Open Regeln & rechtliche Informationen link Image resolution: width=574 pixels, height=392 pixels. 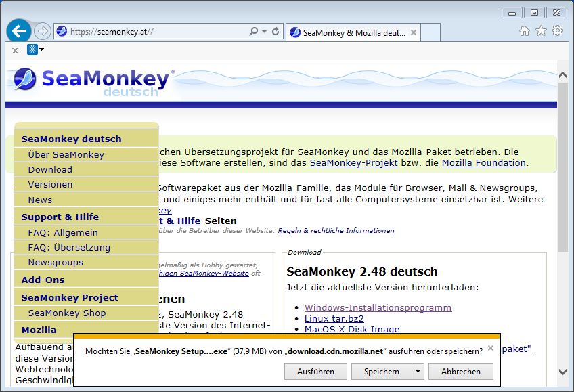coord(336,231)
